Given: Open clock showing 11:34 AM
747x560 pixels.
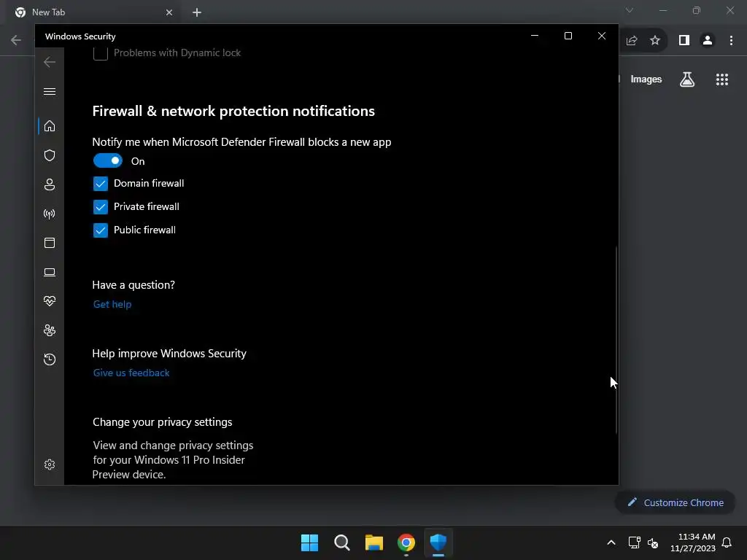Looking at the screenshot, I should pyautogui.click(x=693, y=542).
